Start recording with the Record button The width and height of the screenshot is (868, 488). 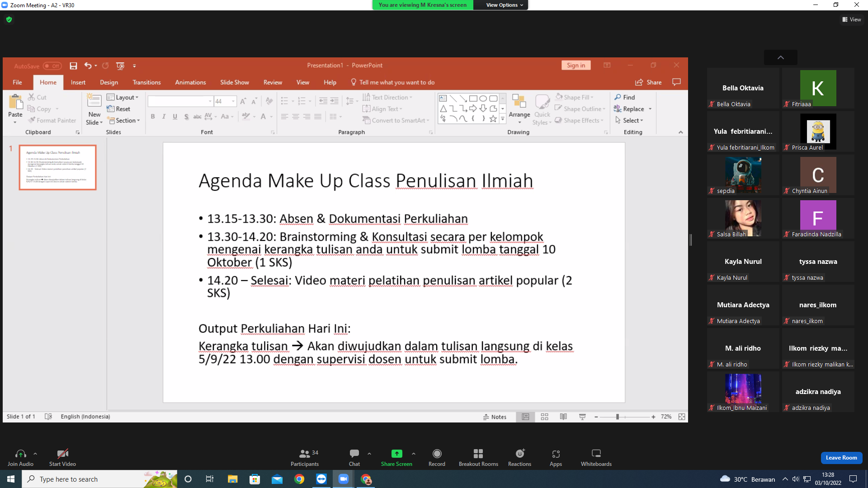(x=437, y=457)
